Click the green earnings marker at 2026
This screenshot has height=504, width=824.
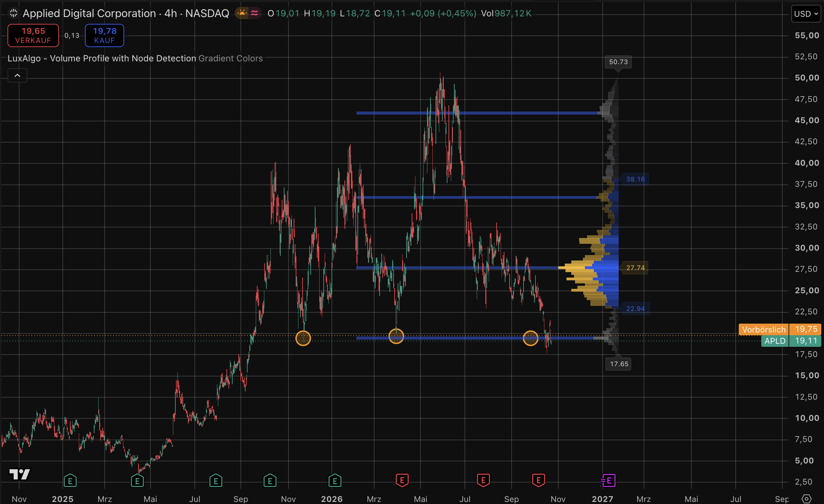tap(335, 480)
